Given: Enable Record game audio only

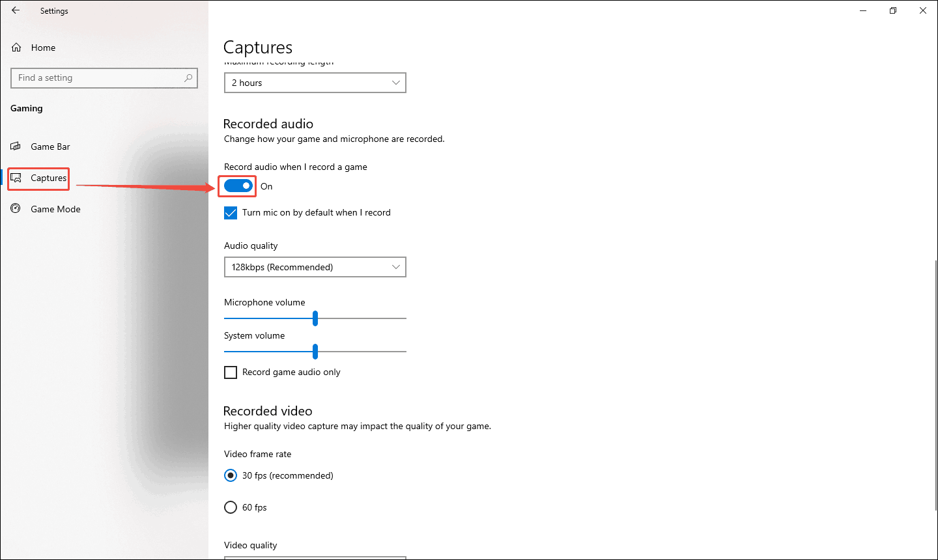Looking at the screenshot, I should (x=230, y=372).
